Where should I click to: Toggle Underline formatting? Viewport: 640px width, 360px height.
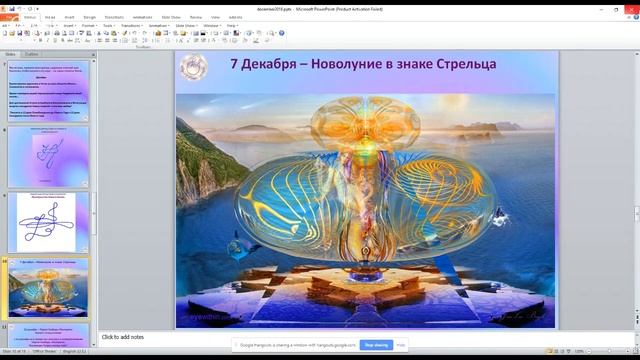point(55,41)
